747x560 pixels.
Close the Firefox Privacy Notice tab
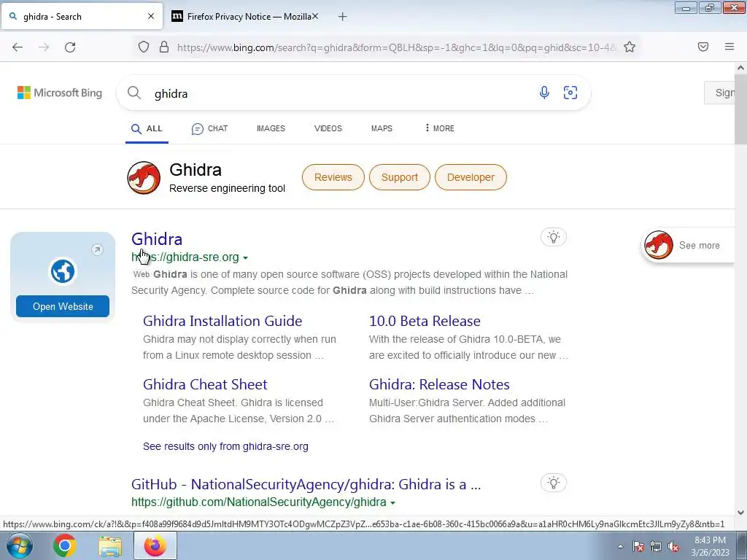point(315,16)
